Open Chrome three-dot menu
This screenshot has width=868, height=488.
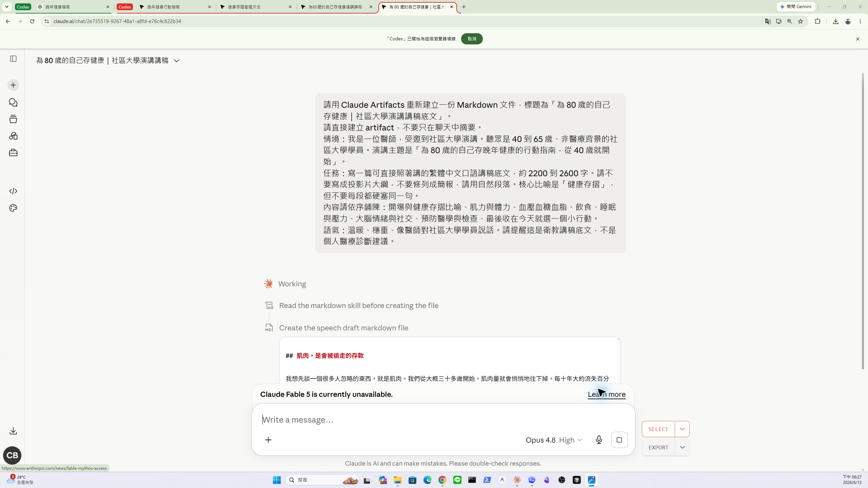[860, 21]
